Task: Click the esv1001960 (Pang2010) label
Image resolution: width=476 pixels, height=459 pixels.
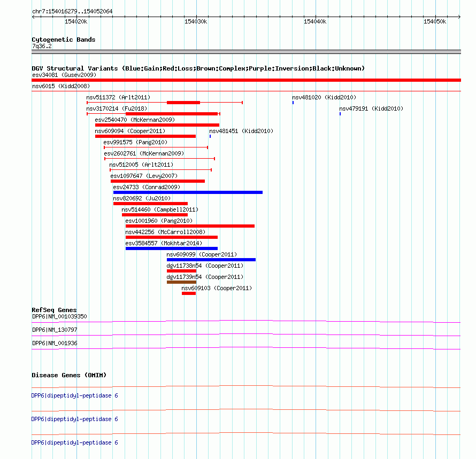Action: point(159,221)
